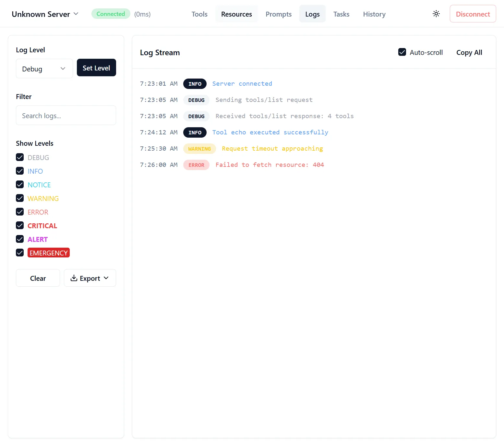Focus the Search logs filter field
Viewport: 504px width, 446px height.
coord(66,115)
